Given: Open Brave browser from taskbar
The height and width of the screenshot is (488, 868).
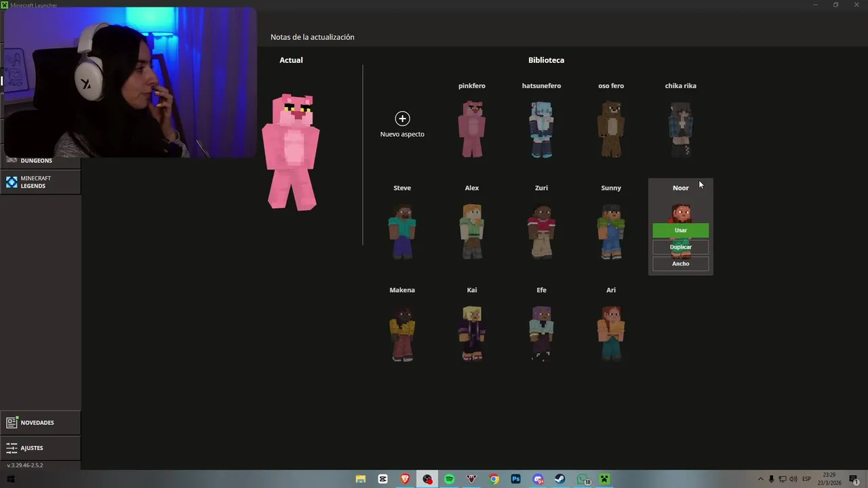Looking at the screenshot, I should (406, 479).
